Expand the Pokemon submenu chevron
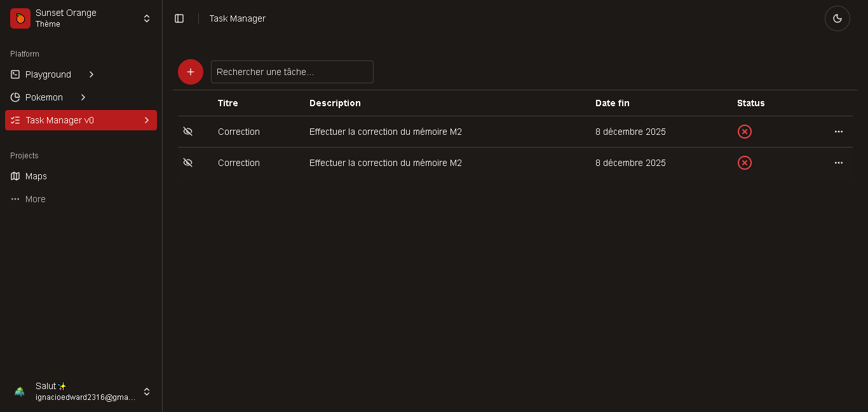 pos(83,97)
